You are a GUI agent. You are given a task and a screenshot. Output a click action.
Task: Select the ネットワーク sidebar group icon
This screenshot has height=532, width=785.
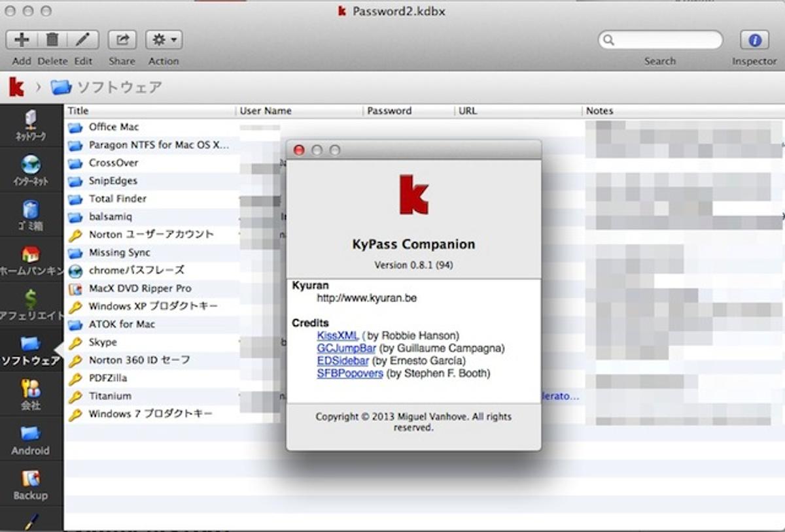click(x=31, y=125)
